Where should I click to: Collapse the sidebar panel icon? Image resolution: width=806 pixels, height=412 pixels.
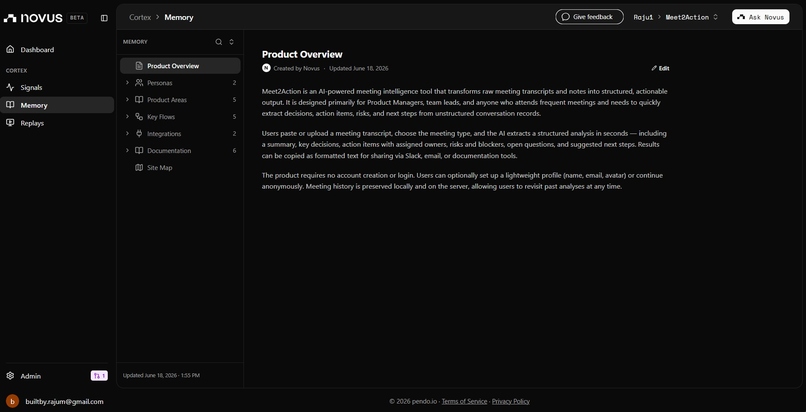104,18
